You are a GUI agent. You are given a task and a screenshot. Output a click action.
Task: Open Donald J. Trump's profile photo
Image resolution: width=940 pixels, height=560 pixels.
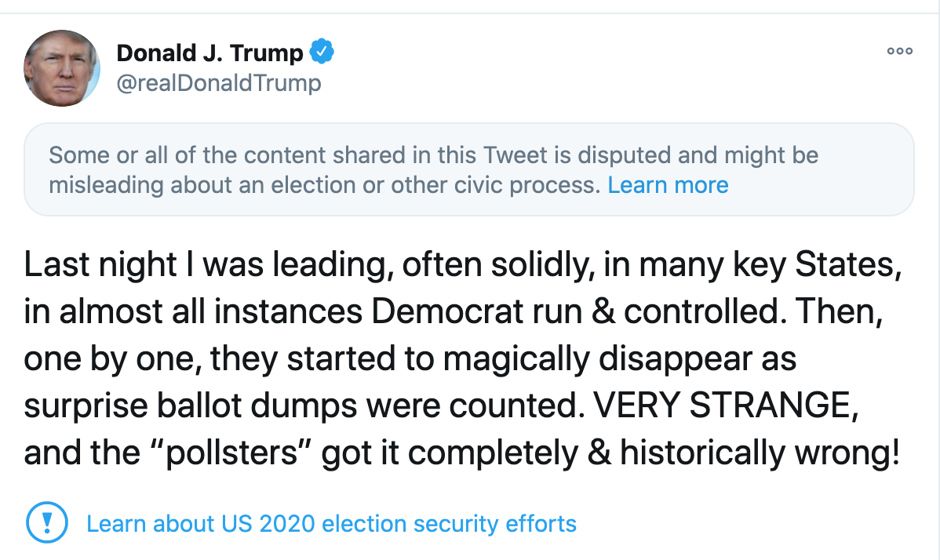click(62, 68)
